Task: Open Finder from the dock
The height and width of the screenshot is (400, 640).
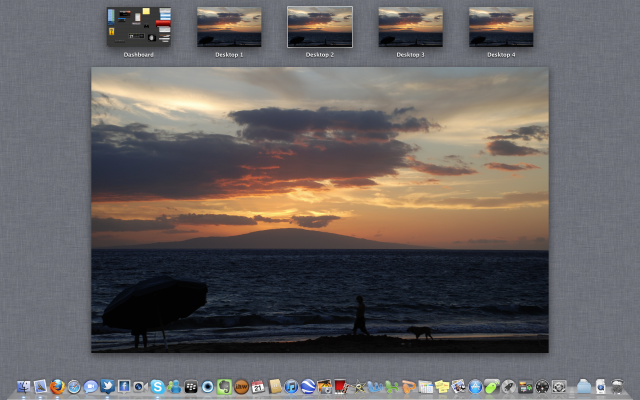Action: (23, 386)
